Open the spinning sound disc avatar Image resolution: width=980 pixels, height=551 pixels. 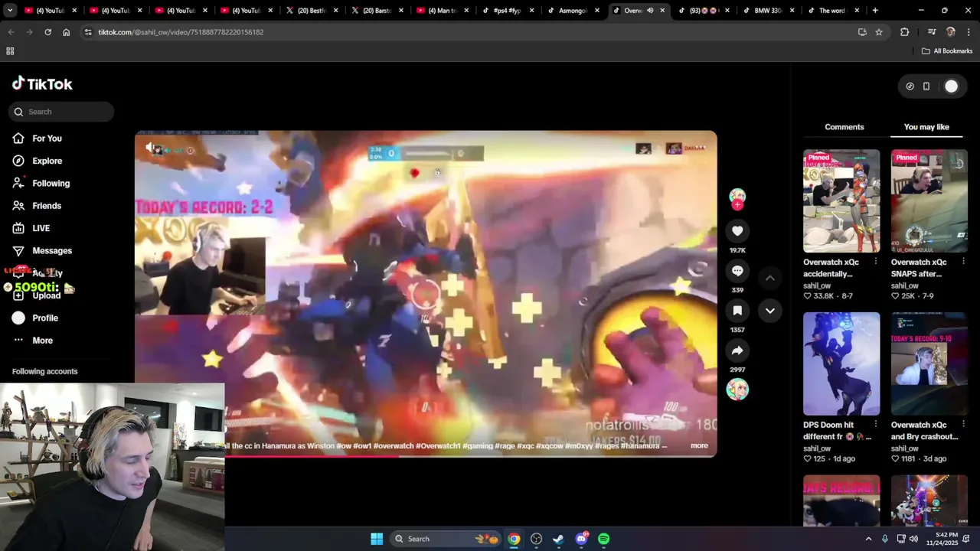[737, 389]
